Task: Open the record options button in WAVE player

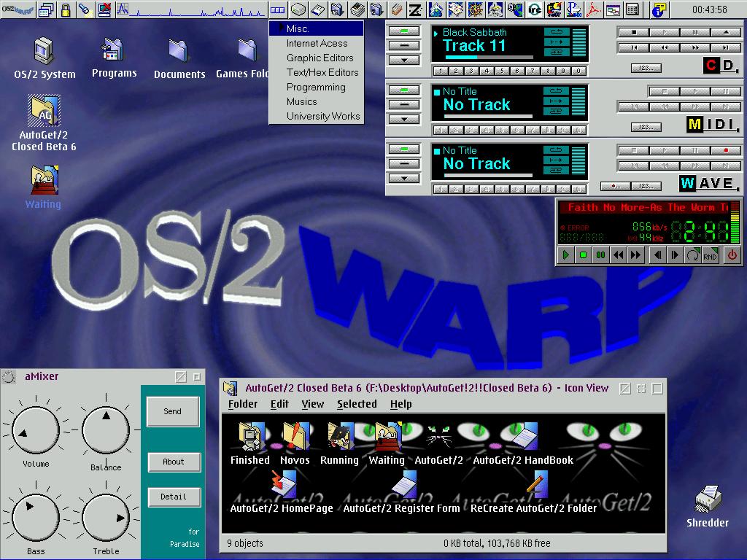Action: [x=615, y=186]
